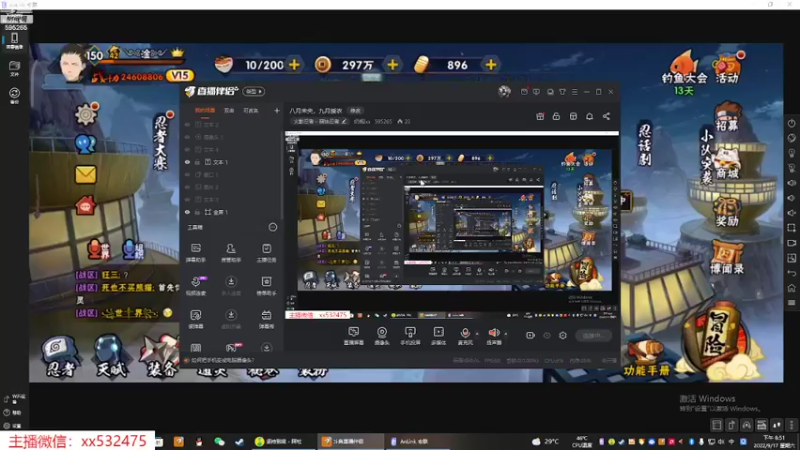Switch to AirLink taskbar window
Image resolution: width=800 pixels, height=450 pixels.
pos(418,441)
